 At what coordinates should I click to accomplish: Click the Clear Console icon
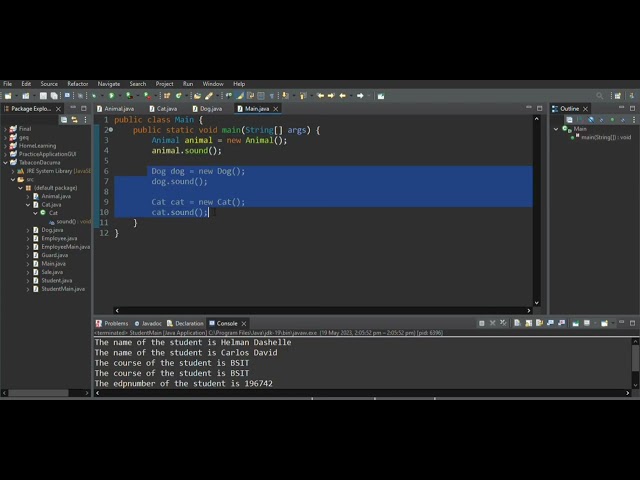(x=517, y=323)
